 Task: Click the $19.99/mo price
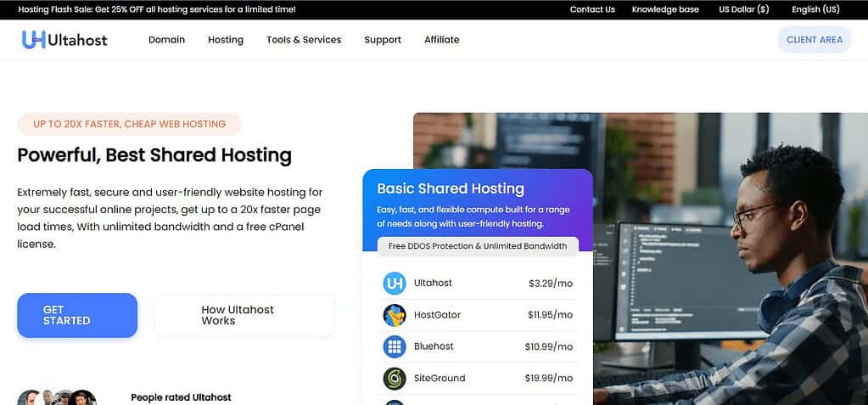(549, 379)
